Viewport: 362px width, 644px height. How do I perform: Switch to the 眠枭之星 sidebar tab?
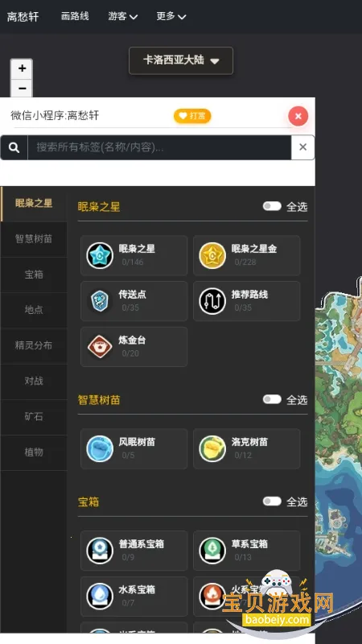(34, 204)
